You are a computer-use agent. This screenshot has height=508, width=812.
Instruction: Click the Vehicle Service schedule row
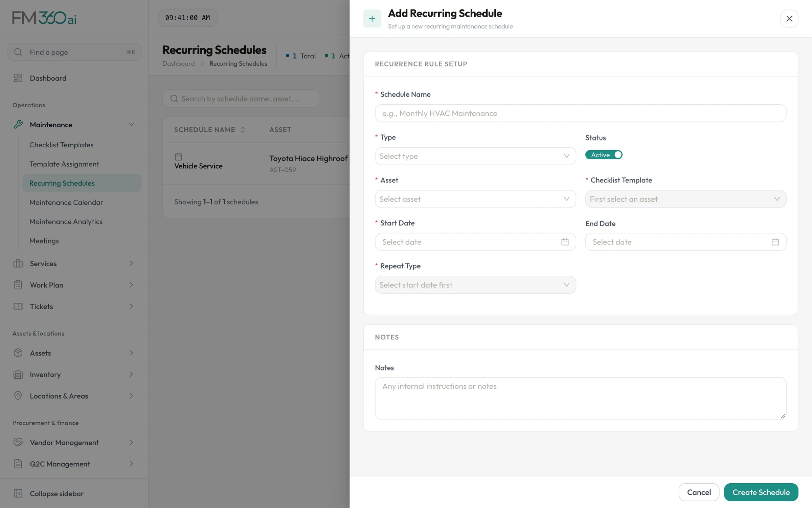256,164
